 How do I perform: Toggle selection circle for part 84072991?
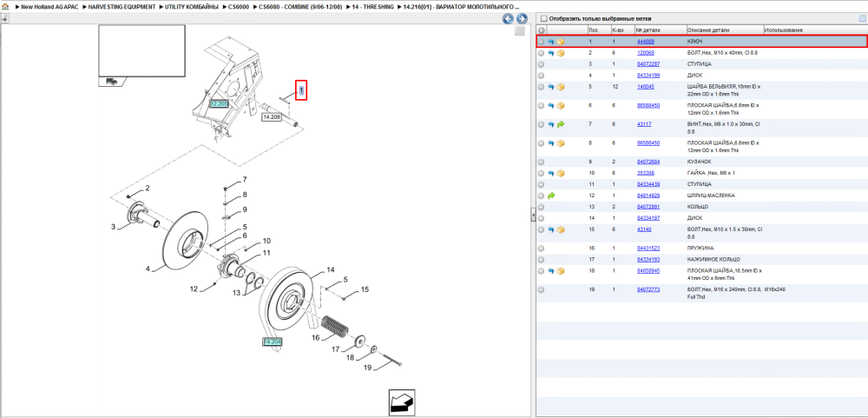tap(542, 207)
